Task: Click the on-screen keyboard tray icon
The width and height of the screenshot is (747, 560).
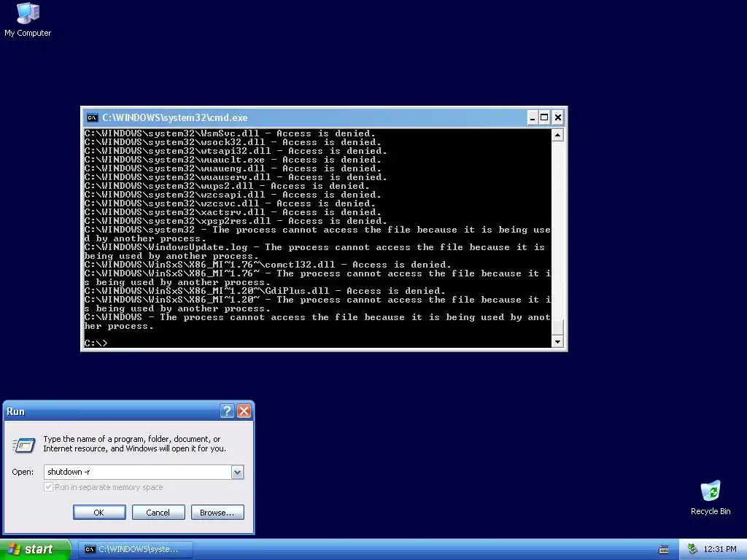Action: click(664, 550)
